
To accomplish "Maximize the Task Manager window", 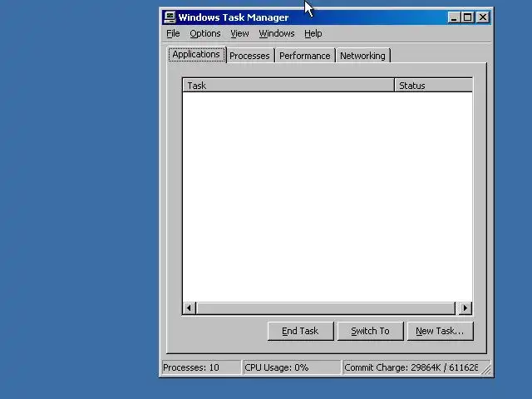I will tap(467, 17).
